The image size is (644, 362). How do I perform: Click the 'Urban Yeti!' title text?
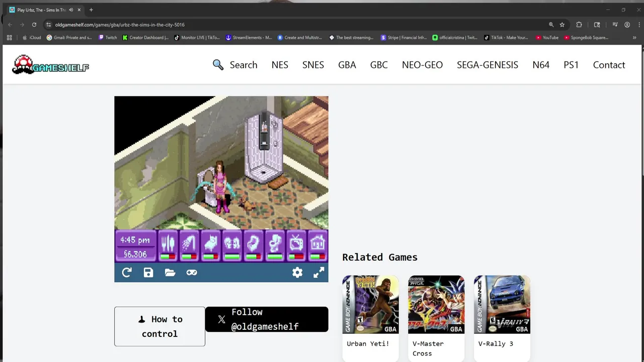(368, 344)
